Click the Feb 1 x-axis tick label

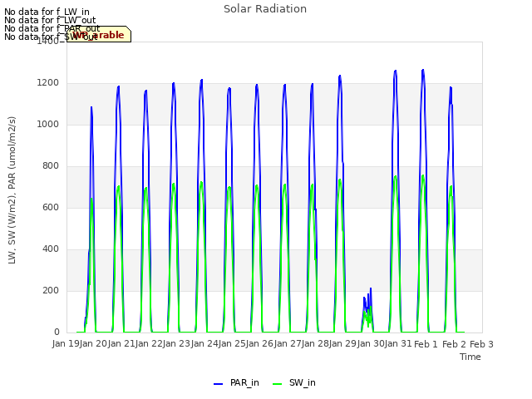426,344
